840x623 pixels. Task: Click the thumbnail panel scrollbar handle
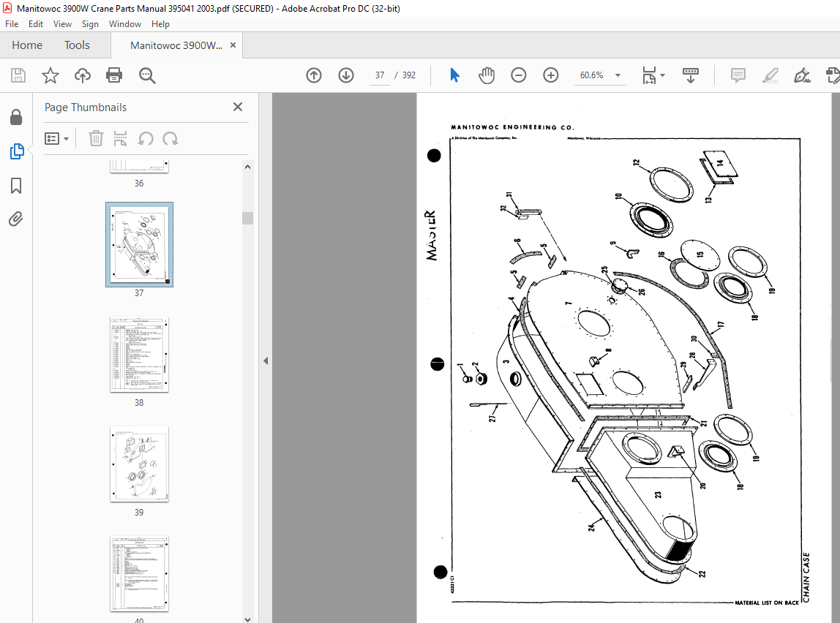(x=247, y=218)
